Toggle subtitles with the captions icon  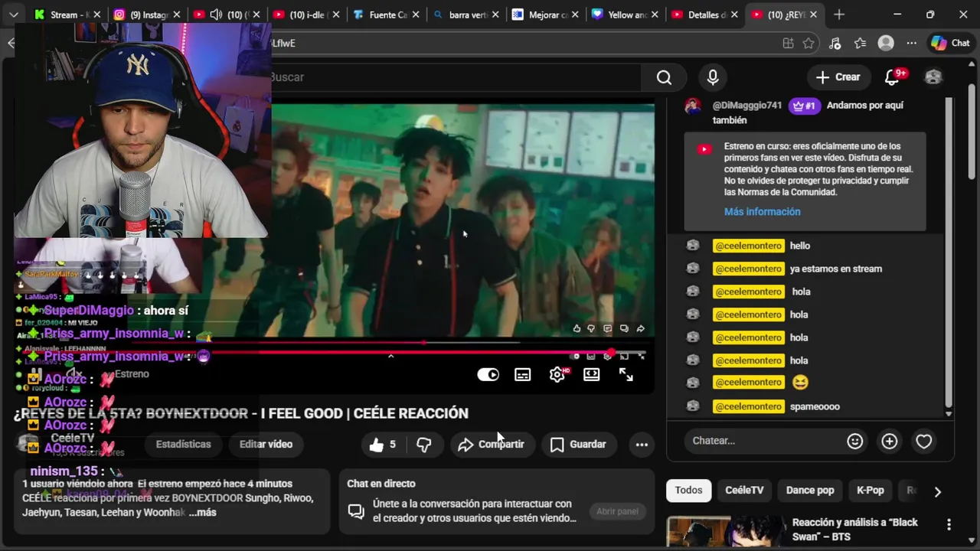click(523, 375)
